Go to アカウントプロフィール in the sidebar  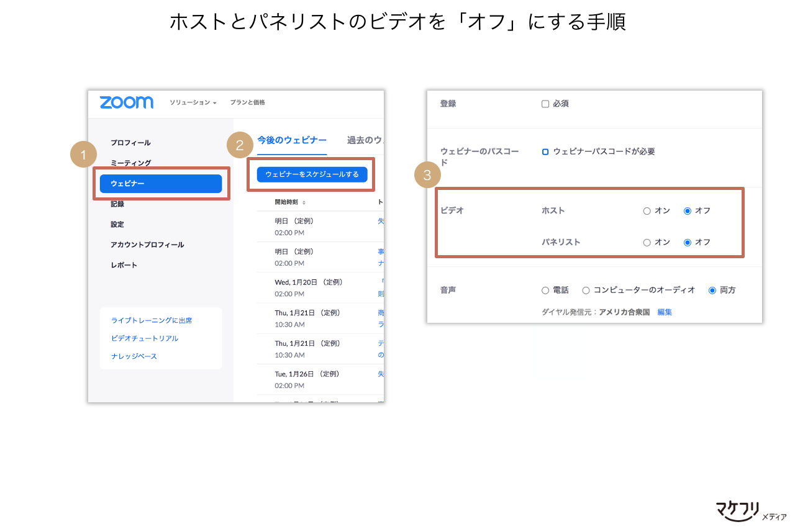pyautogui.click(x=147, y=245)
